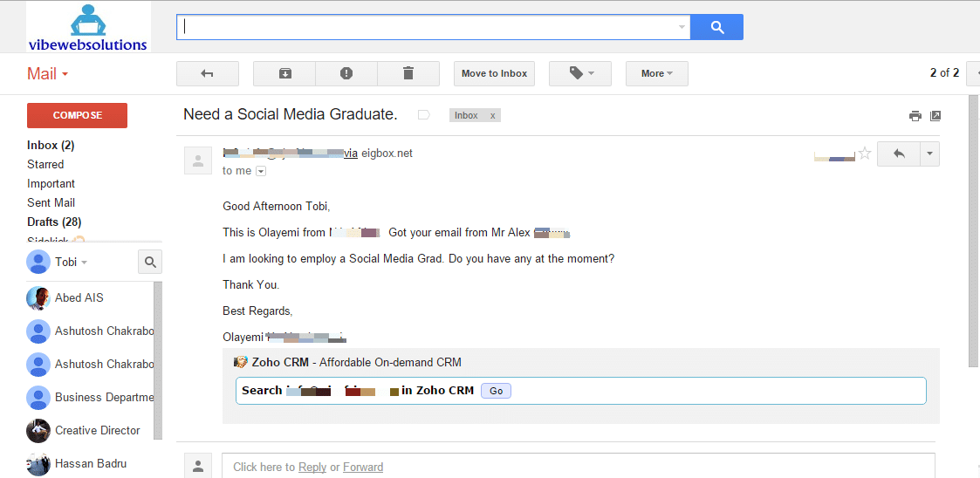Click 'Best Regards,' line
The image size is (980, 478).
[257, 311]
